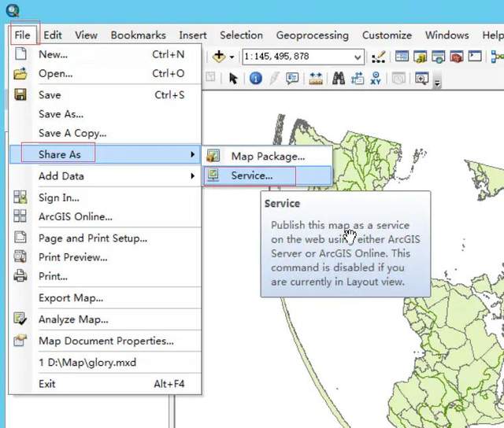The height and width of the screenshot is (428, 504).
Task: Expand the map scale dropdown list
Action: 358,57
